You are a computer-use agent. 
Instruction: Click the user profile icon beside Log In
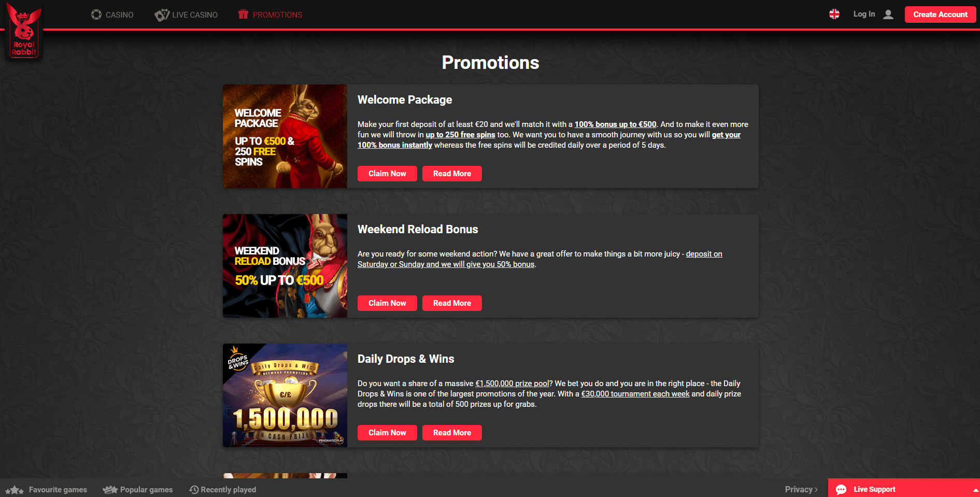point(888,15)
